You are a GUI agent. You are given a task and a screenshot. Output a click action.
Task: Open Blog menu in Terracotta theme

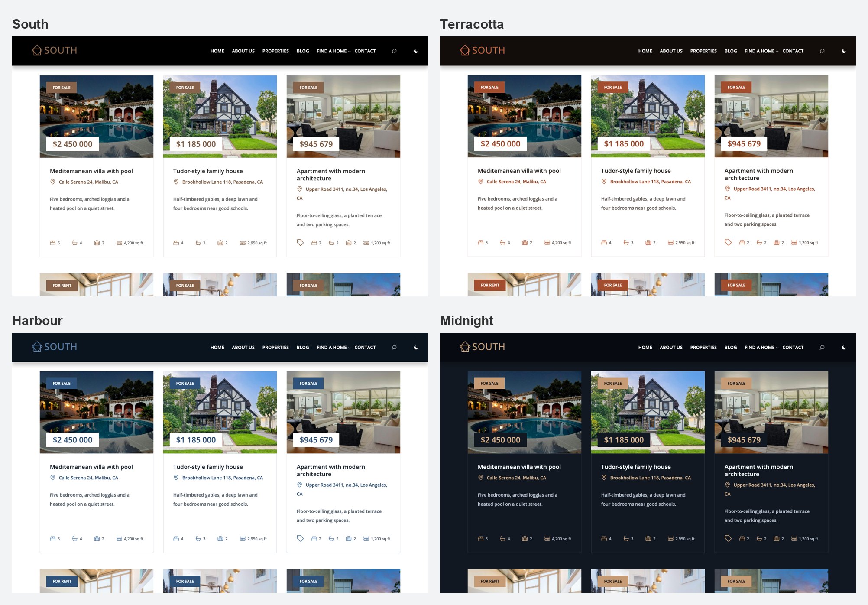[x=731, y=51]
